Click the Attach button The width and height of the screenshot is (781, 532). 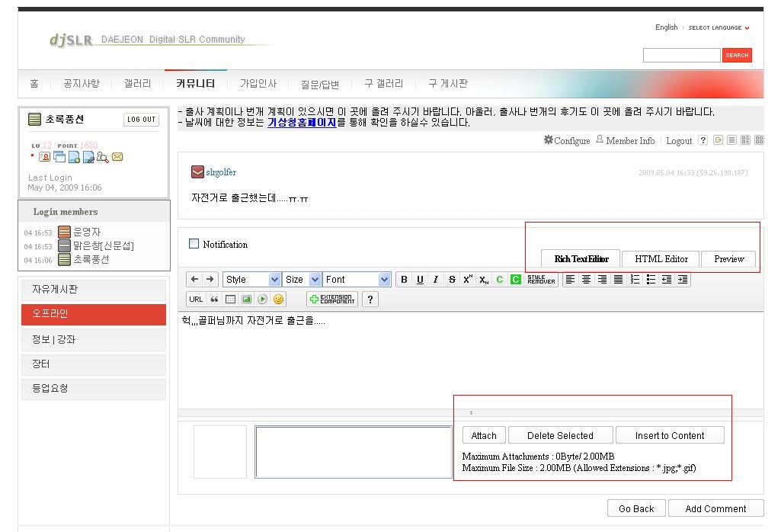[x=484, y=436]
